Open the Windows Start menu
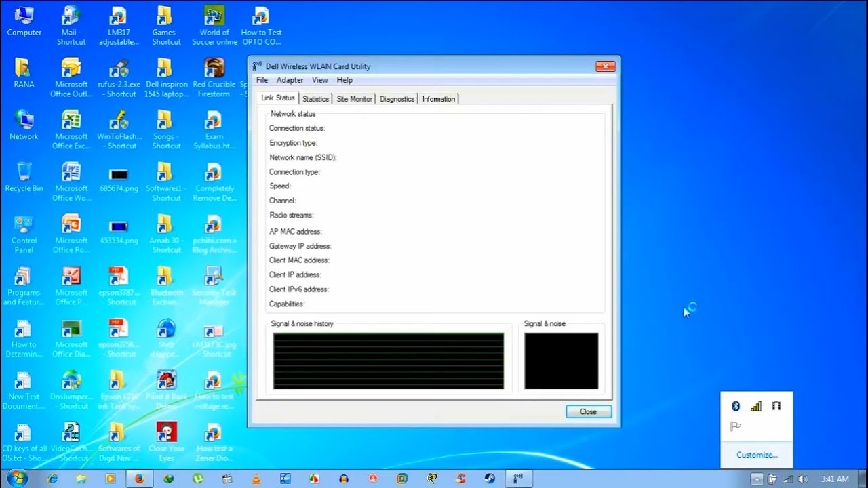Screen dimensions: 868x488 pyautogui.click(x=18, y=479)
